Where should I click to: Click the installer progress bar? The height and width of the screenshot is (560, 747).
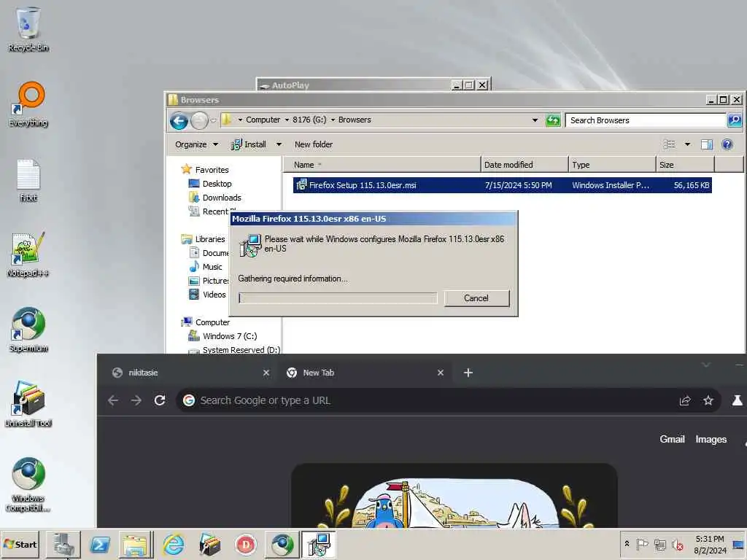tap(338, 298)
